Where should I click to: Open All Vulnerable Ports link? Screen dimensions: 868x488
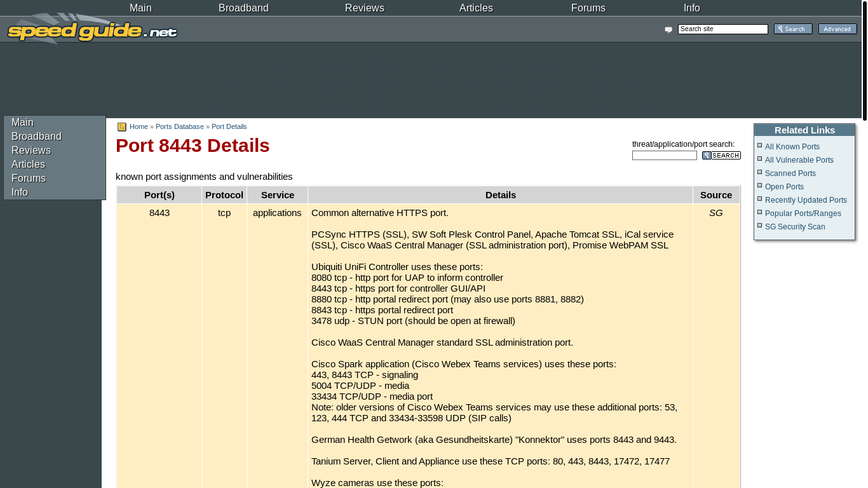coord(799,160)
